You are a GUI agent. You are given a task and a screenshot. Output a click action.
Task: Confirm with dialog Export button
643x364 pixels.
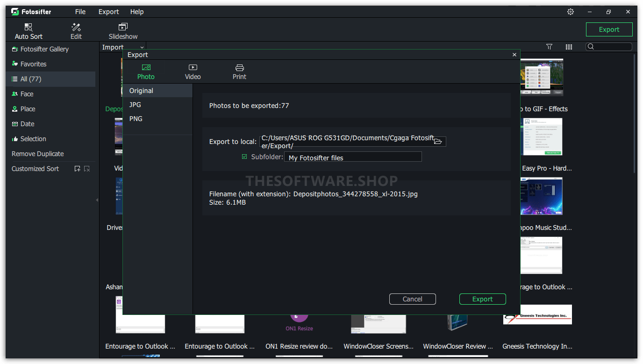click(x=483, y=299)
